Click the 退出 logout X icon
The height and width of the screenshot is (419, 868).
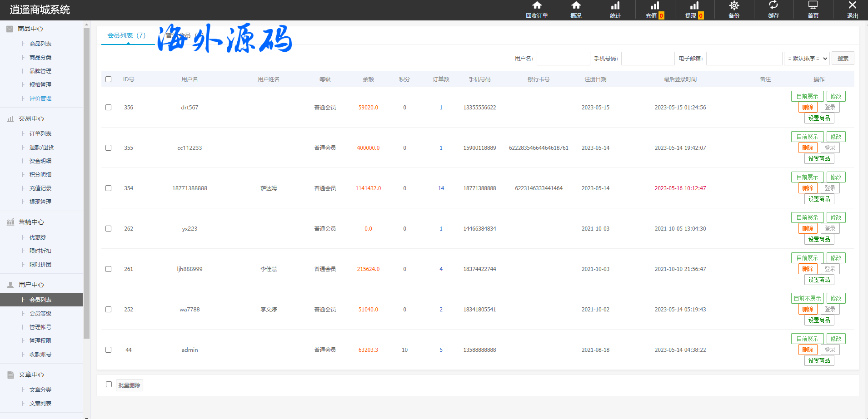tap(852, 6)
